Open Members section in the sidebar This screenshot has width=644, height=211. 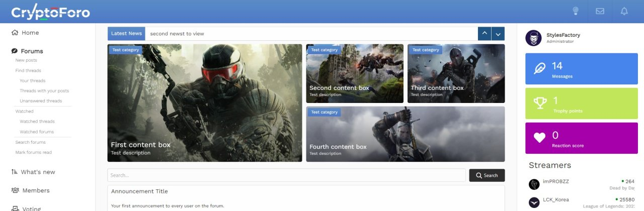point(35,190)
